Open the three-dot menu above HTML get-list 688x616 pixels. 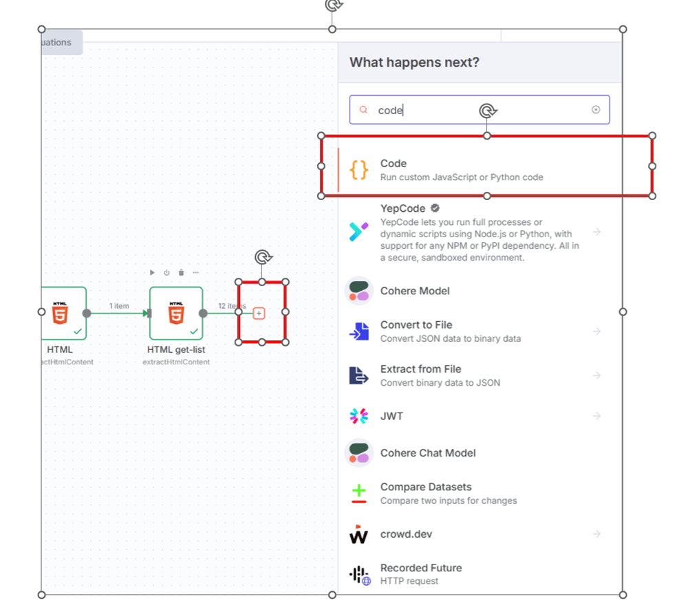click(196, 273)
